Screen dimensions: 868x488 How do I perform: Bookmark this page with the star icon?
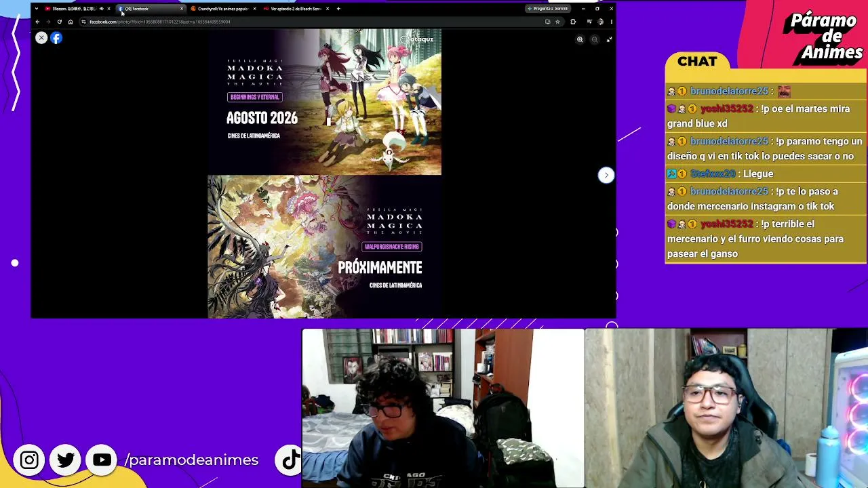[x=557, y=22]
